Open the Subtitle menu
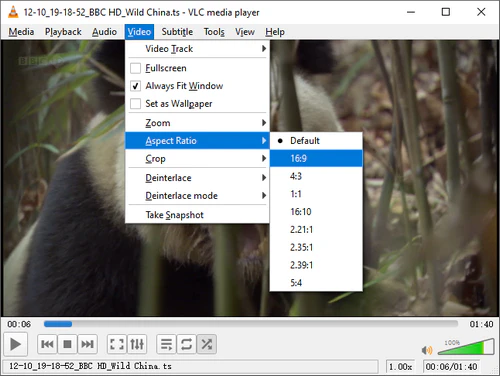This screenshot has width=500, height=376. tap(177, 32)
